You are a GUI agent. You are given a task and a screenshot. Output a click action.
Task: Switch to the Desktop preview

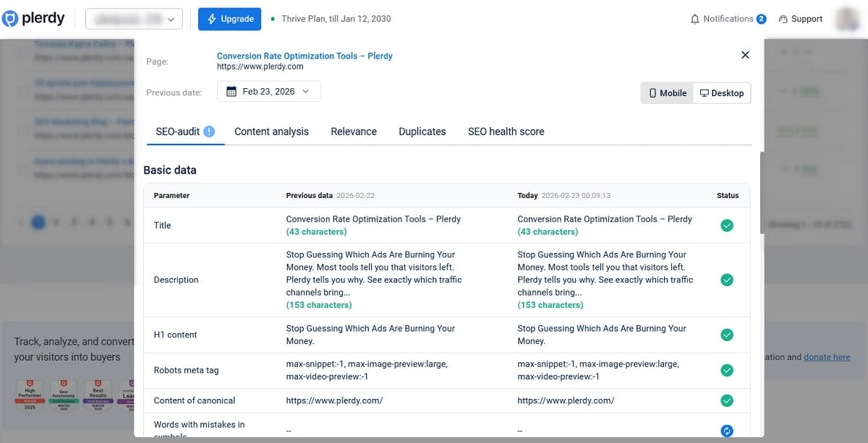[x=721, y=93]
